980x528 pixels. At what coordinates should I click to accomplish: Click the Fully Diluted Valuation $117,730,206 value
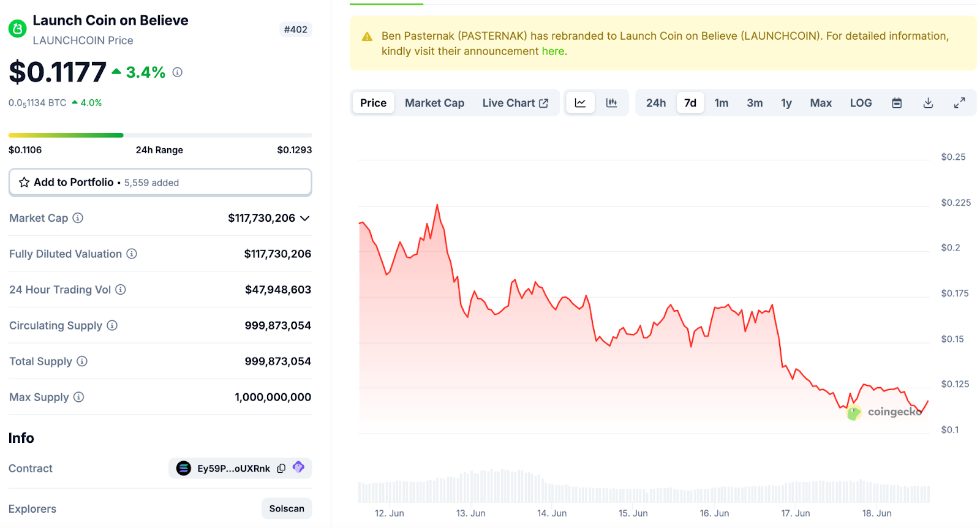point(277,254)
